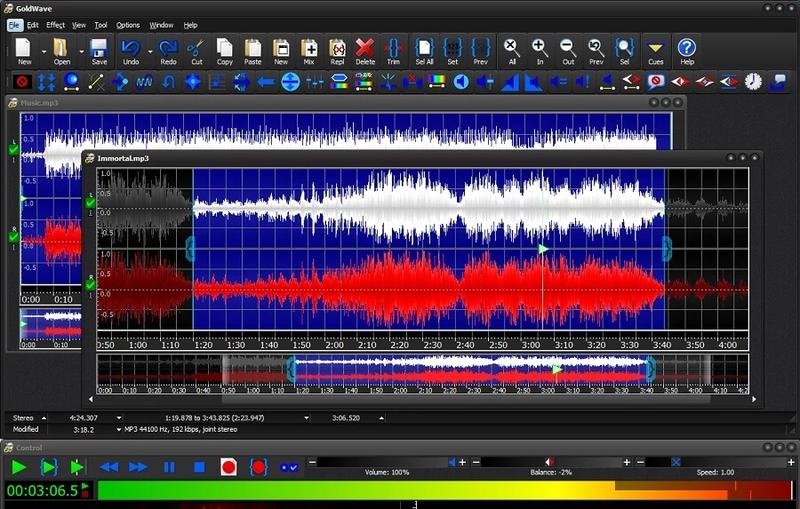The height and width of the screenshot is (509, 800).
Task: Click the red Record button
Action: tap(228, 467)
